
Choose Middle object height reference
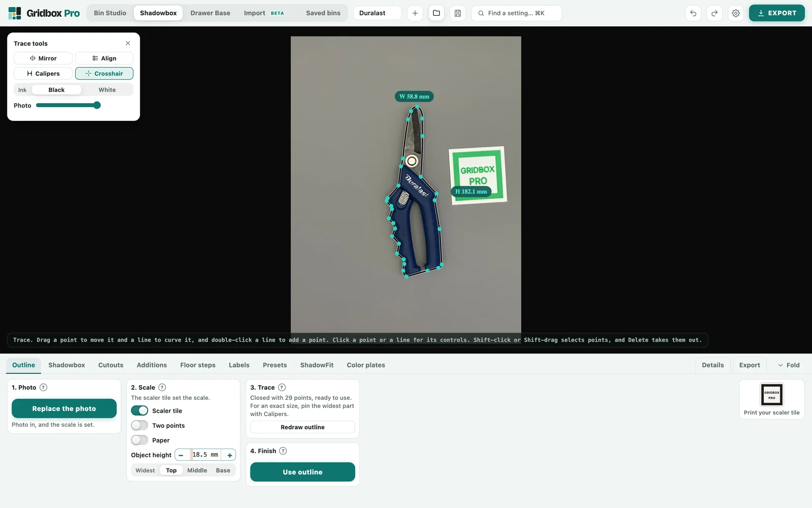pyautogui.click(x=197, y=470)
